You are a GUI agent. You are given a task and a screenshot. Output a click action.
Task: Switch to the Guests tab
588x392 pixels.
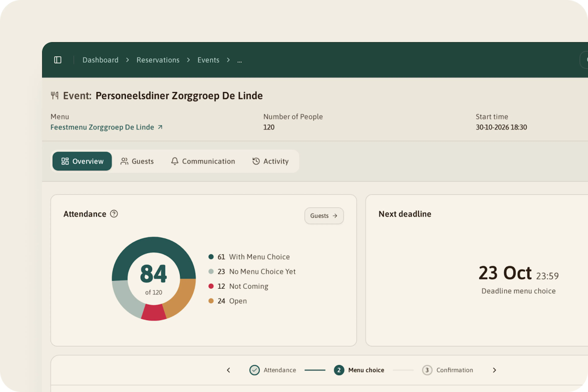pos(137,161)
